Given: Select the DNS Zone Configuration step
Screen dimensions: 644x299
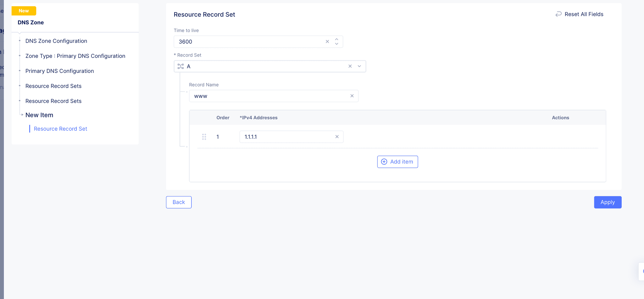Looking at the screenshot, I should [x=56, y=41].
